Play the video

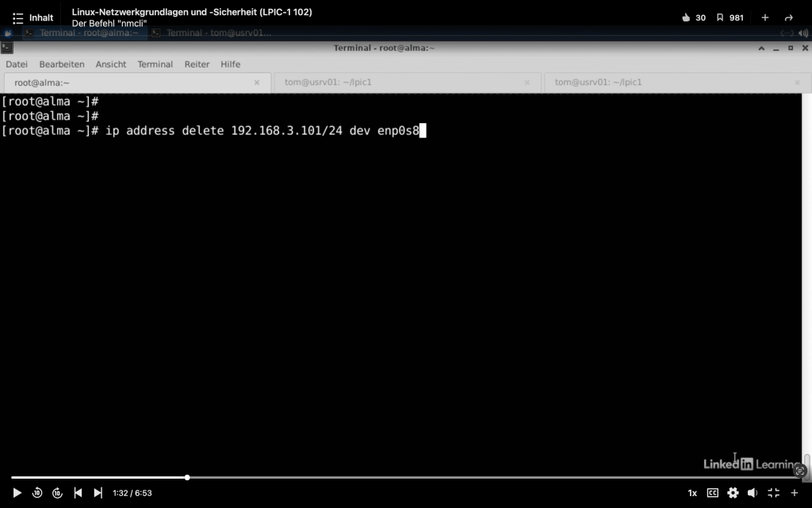(17, 493)
